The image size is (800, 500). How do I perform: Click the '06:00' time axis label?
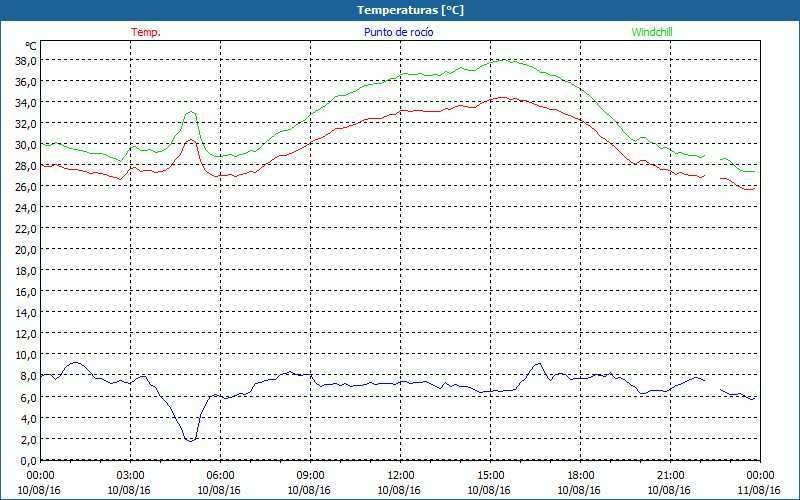(x=220, y=476)
